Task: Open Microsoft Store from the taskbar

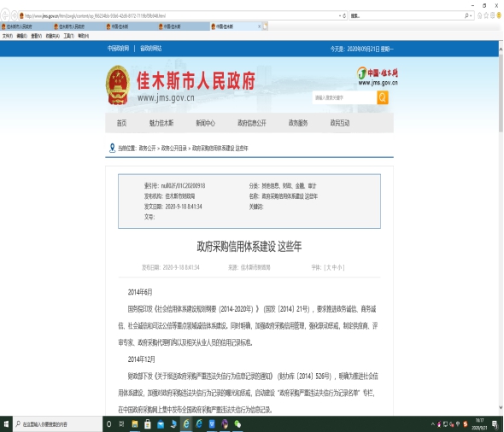Action: click(148, 424)
